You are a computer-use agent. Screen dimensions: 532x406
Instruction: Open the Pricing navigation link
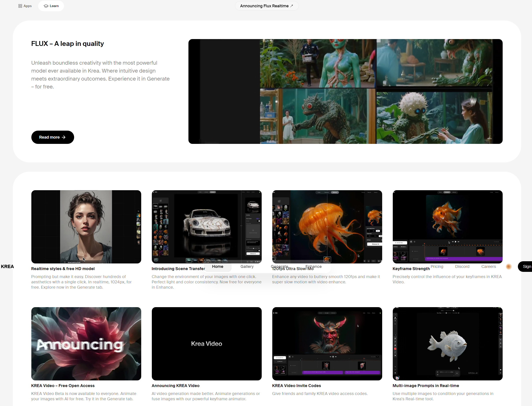(x=437, y=266)
